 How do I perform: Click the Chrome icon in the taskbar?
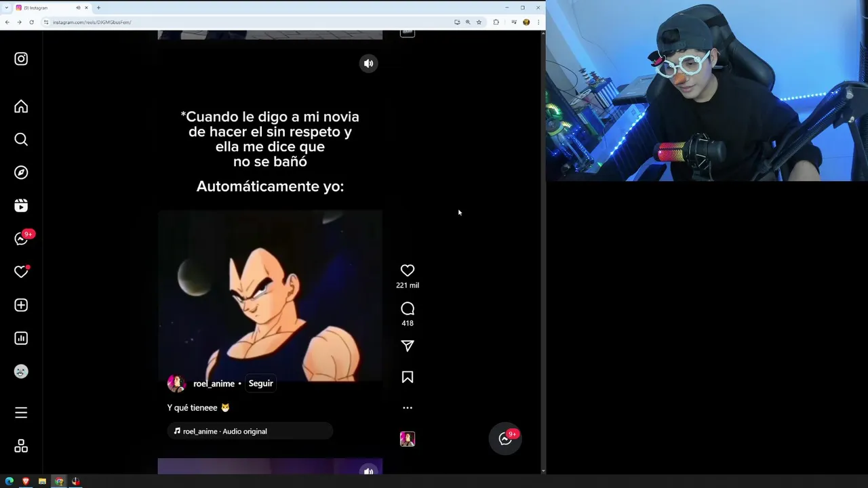[59, 482]
